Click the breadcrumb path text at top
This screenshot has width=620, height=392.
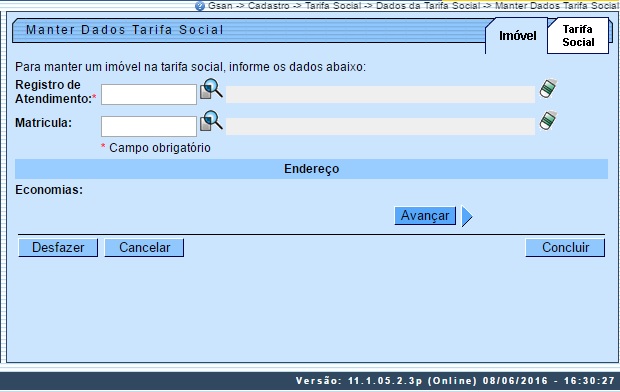tap(413, 6)
